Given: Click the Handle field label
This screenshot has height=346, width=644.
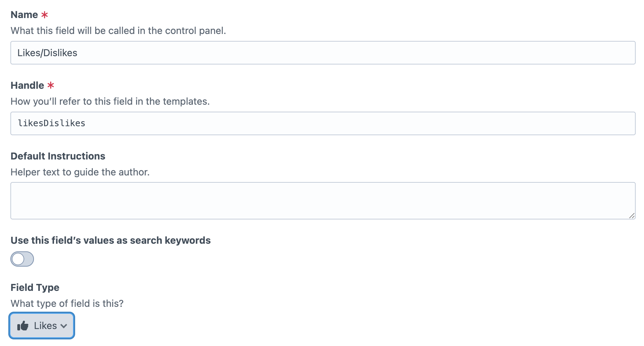Looking at the screenshot, I should tap(27, 85).
